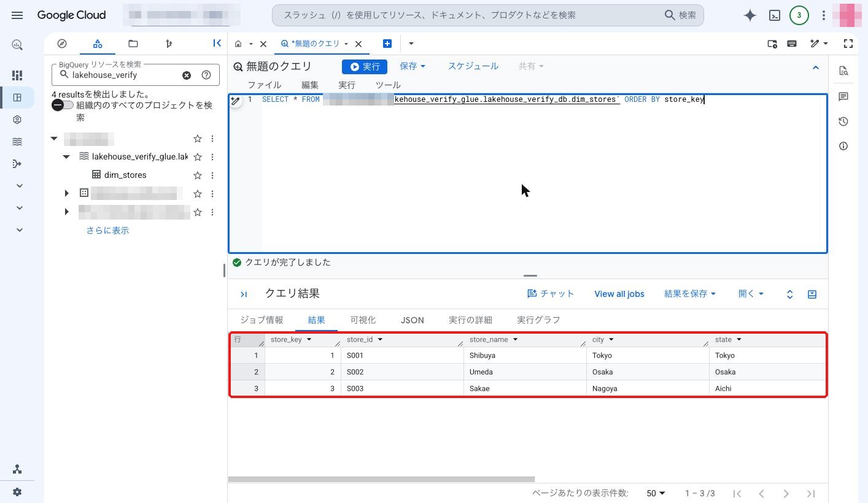Open the 結果を保存 dropdown

[690, 294]
